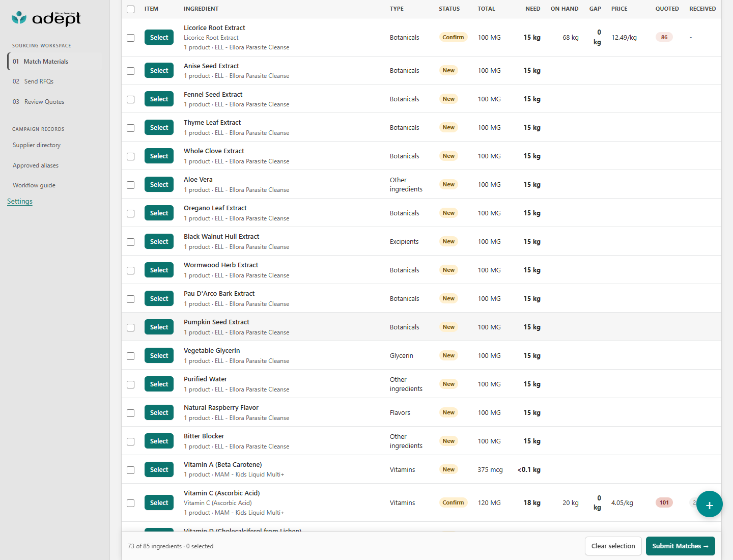The height and width of the screenshot is (560, 733).
Task: Click the 375 mcg total value
Action: (x=490, y=469)
